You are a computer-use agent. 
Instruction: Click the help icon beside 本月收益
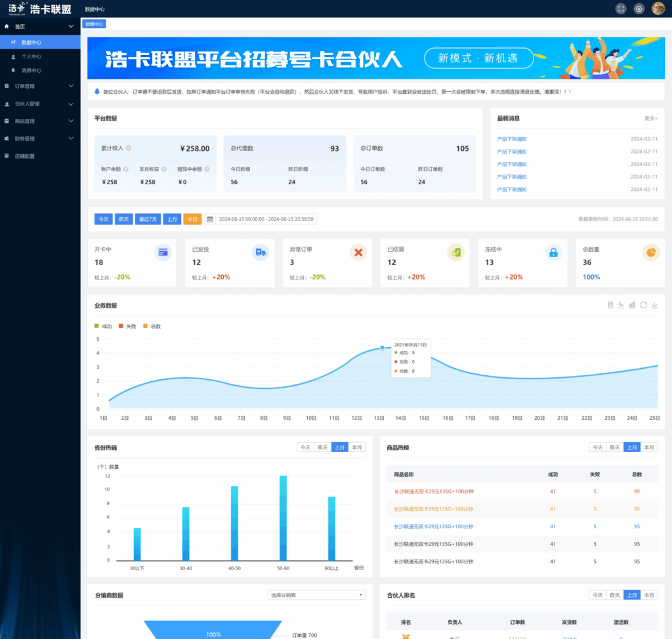163,169
